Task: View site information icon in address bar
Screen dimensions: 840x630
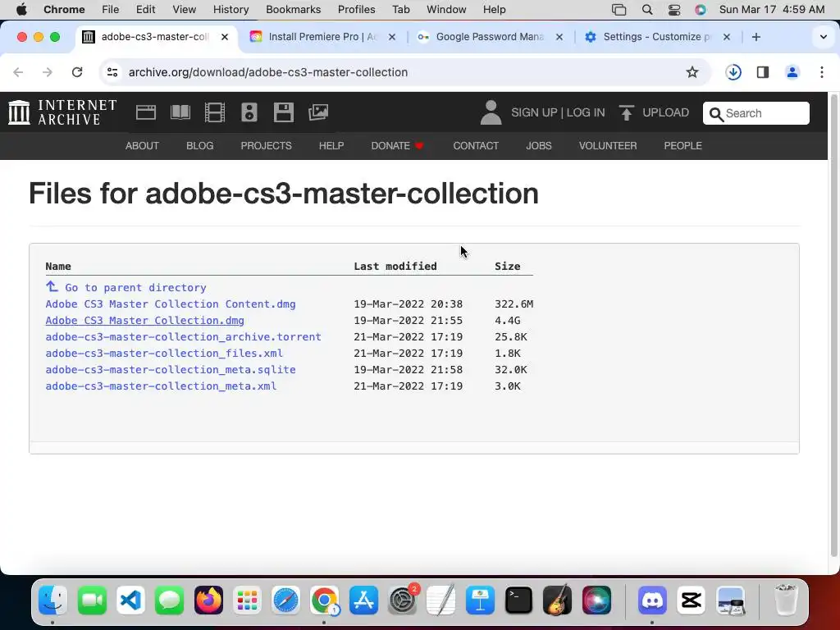Action: click(112, 72)
